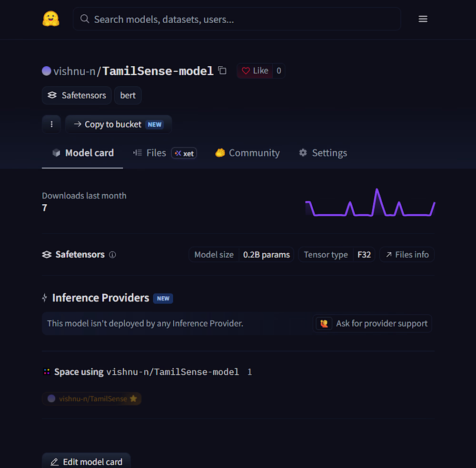This screenshot has width=476, height=468.
Task: Open the three-dot more options menu
Action: pyautogui.click(x=51, y=124)
